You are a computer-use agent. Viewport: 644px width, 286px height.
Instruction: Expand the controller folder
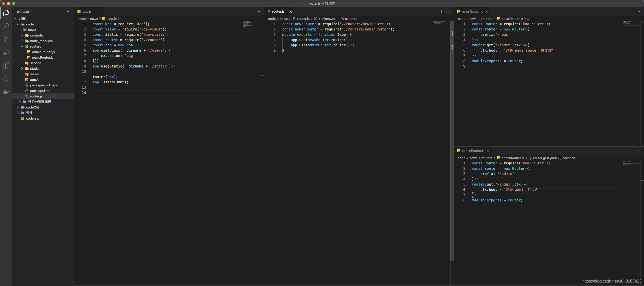click(43, 35)
